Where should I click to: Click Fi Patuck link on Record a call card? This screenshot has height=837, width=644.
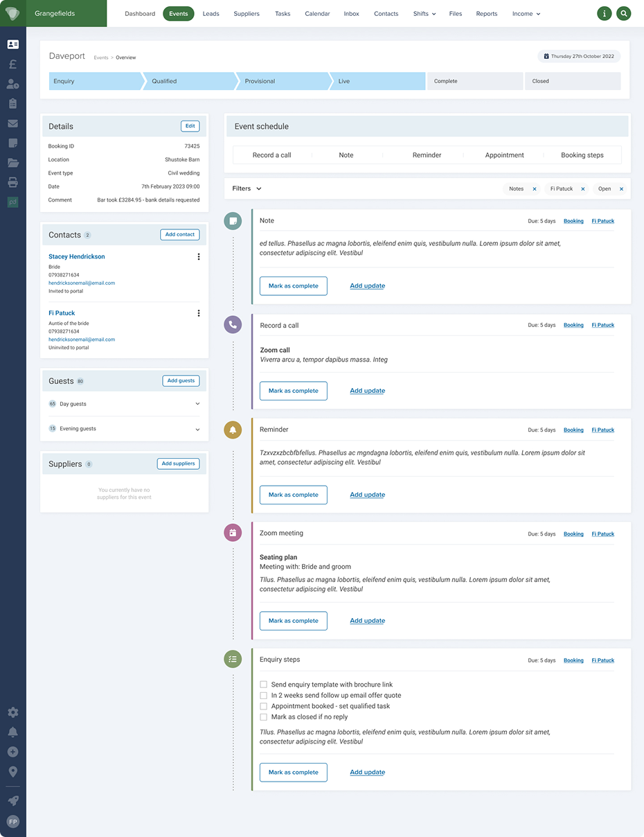pos(603,325)
